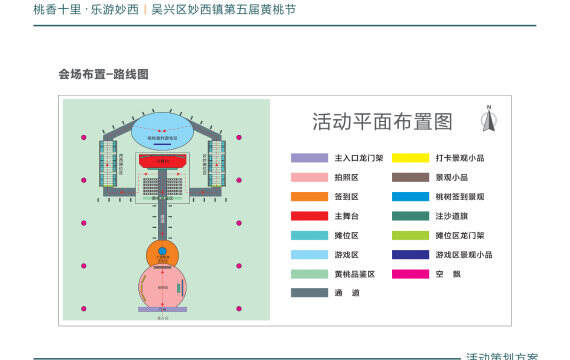Click the 吴兴区妙西镇第五届黄桃节 header text
This screenshot has width=570, height=360.
tap(224, 9)
